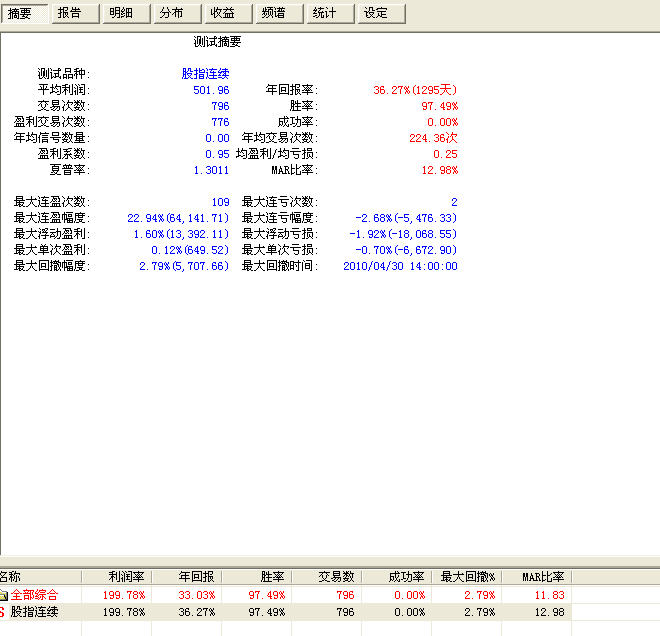This screenshot has width=660, height=636.
Task: Click the 0.25 avg profit/avg loss value
Action: click(x=445, y=154)
